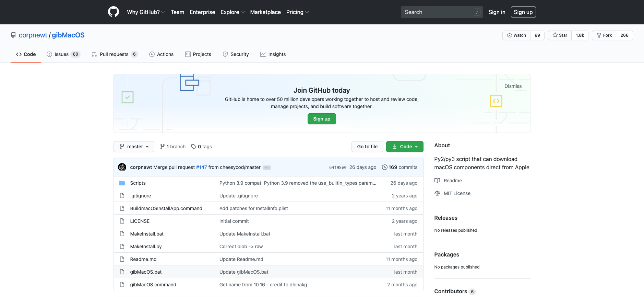
Task: Click the GitHub octocat logo
Action: tap(114, 12)
